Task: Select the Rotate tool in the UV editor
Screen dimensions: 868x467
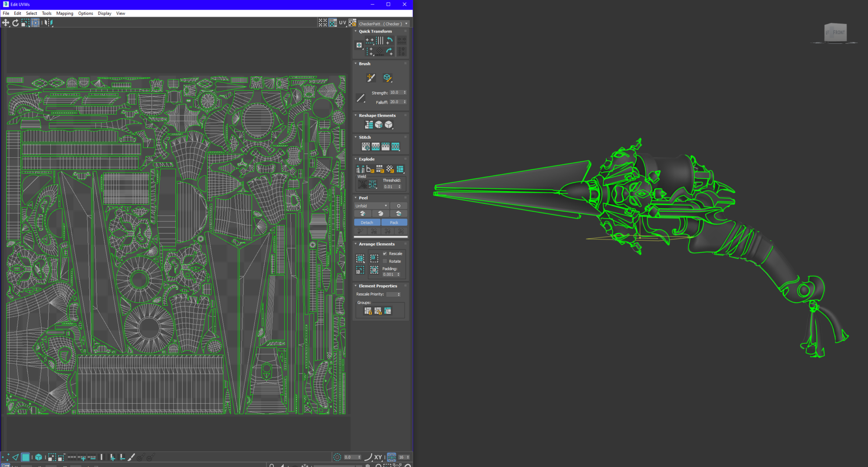Action: pyautogui.click(x=16, y=23)
